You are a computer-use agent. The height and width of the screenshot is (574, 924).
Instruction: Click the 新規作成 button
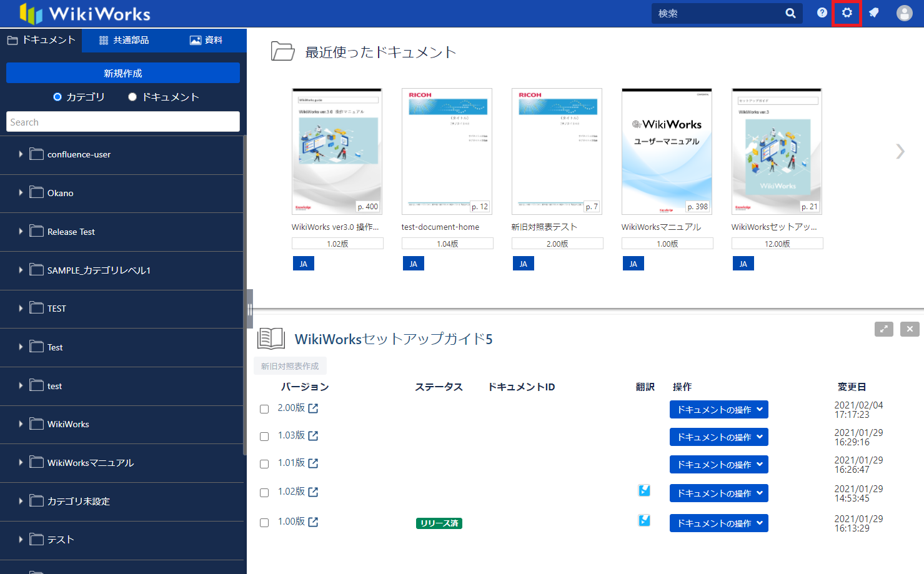click(123, 73)
